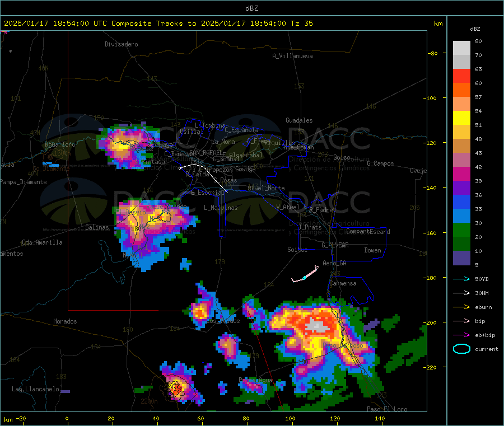
Task: Click the 'Tz 35' threshold text
Action: click(x=301, y=24)
